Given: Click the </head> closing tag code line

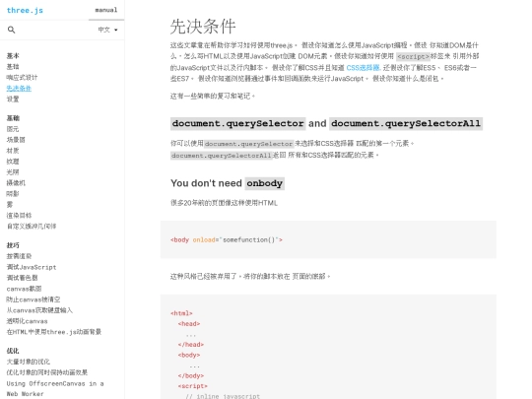Looking at the screenshot, I should click(191, 345).
